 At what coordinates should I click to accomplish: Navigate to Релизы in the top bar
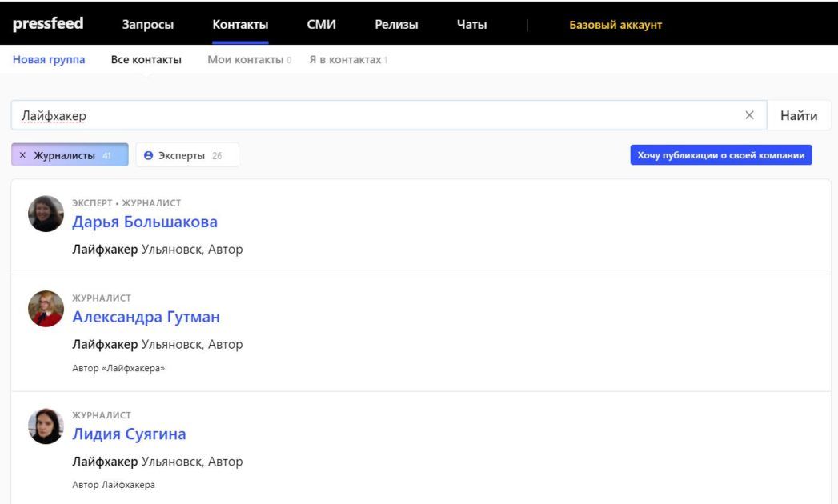point(396,25)
